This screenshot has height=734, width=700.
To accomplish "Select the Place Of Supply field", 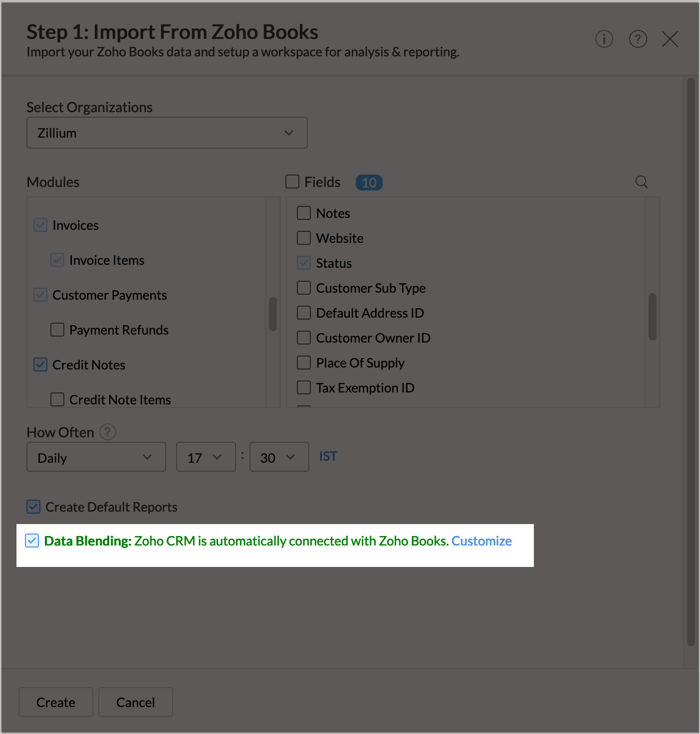I will pyautogui.click(x=303, y=363).
